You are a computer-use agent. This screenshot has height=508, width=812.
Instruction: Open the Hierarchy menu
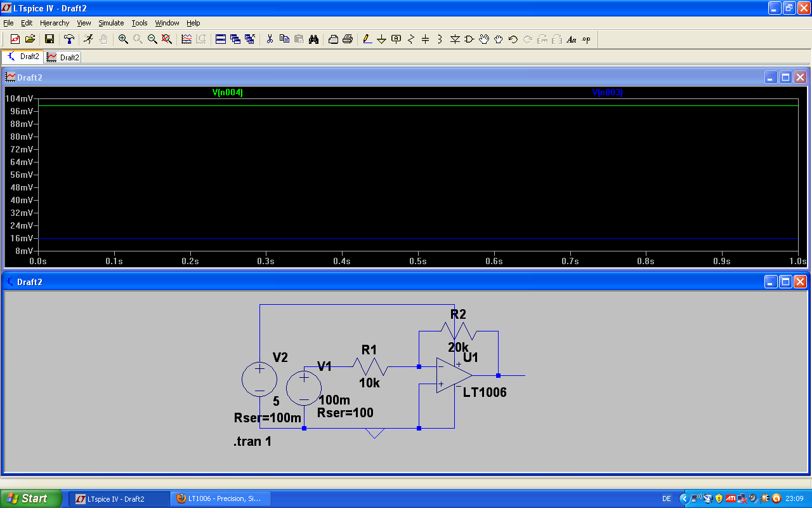point(55,23)
